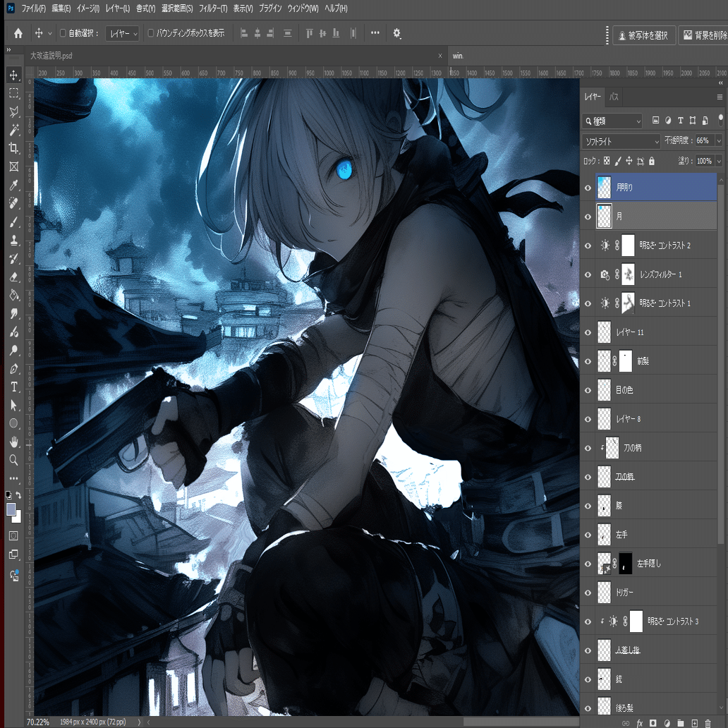Switch to the パス tab
Viewport: 728px width, 728px height.
pyautogui.click(x=614, y=97)
